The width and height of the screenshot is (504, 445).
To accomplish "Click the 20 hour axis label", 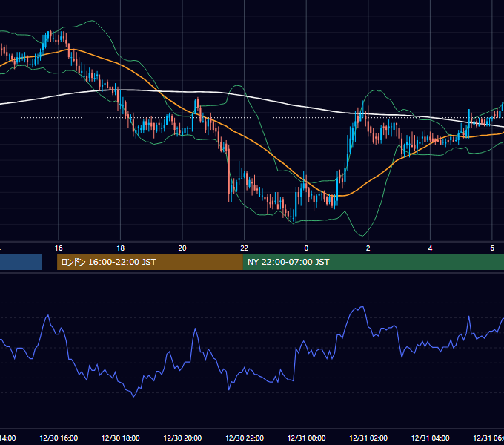I will coord(182,248).
